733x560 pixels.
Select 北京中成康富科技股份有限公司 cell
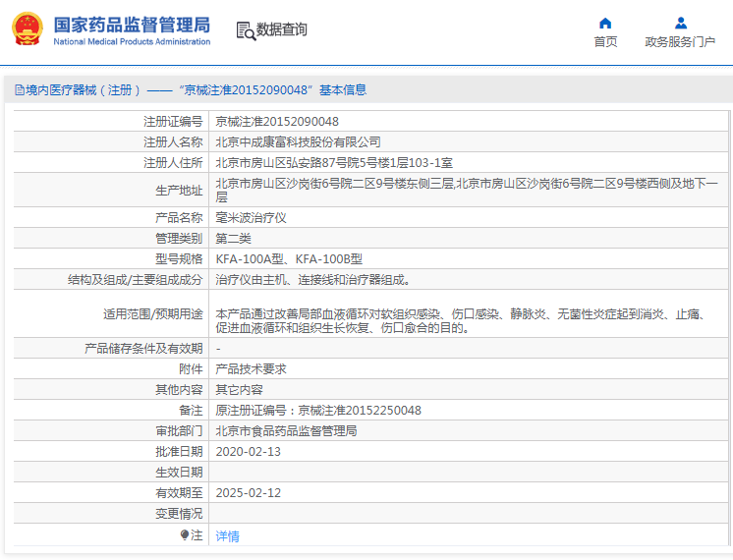tap(298, 142)
